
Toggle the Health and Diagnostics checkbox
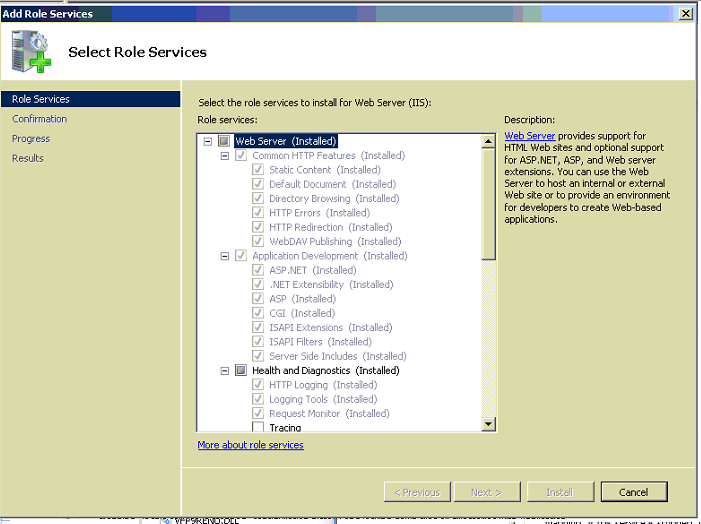(241, 370)
